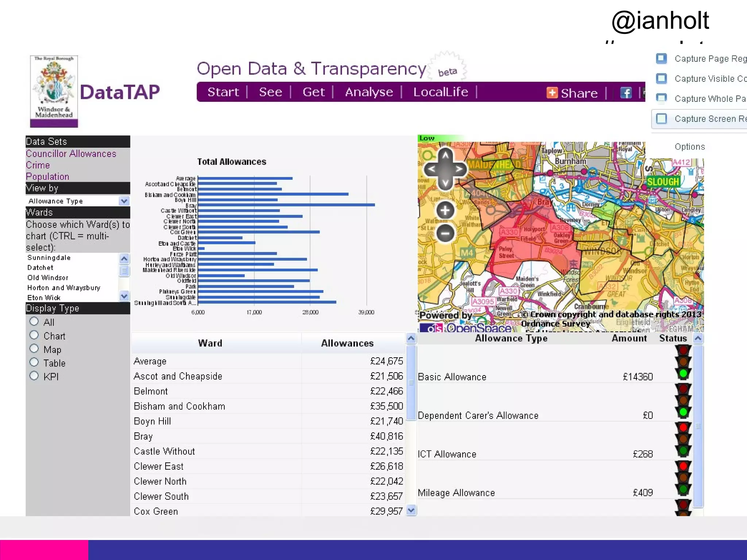Click Dependent Carer's Allowance traffic light
747x560 pixels.
coord(683,401)
